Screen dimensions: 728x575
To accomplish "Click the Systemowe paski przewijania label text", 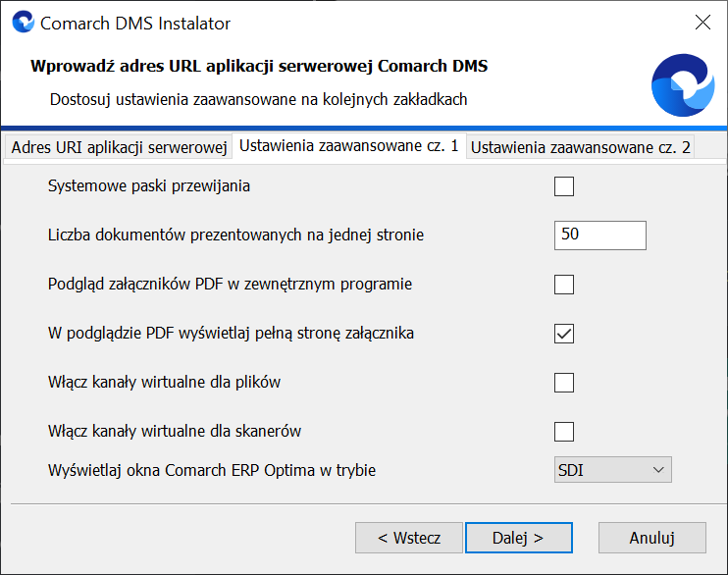I will click(x=149, y=185).
